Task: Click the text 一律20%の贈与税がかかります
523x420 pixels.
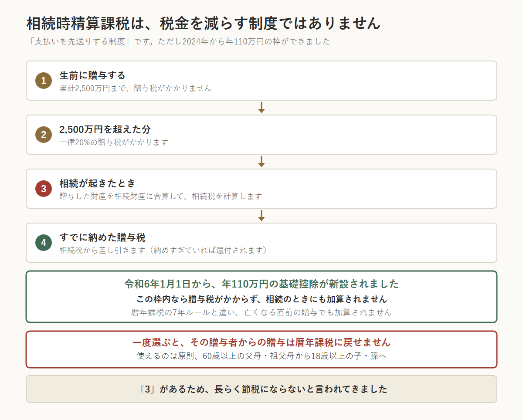Action: point(114,142)
